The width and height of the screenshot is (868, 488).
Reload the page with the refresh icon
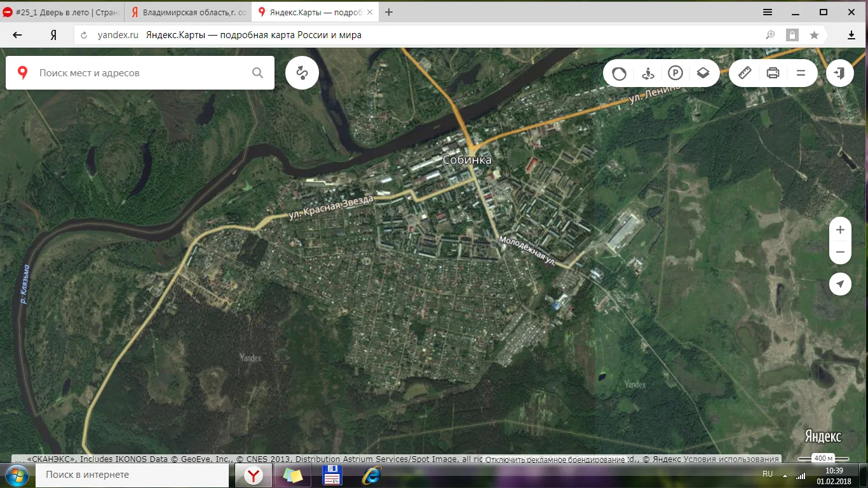click(x=84, y=36)
